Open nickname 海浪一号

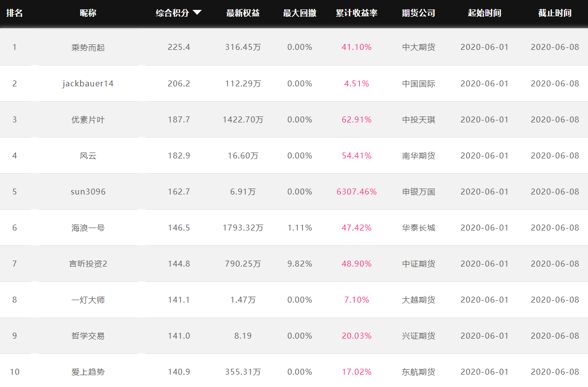[x=88, y=228]
